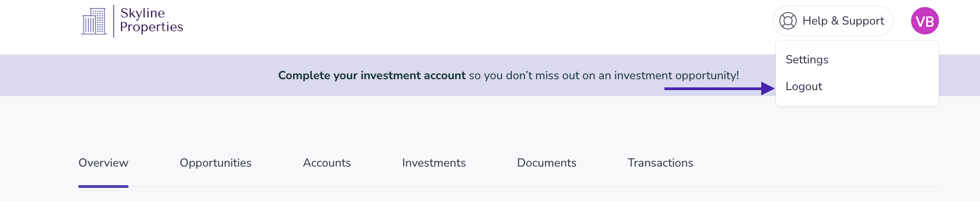
Task: Switch to the Overview tab
Action: pyautogui.click(x=103, y=163)
